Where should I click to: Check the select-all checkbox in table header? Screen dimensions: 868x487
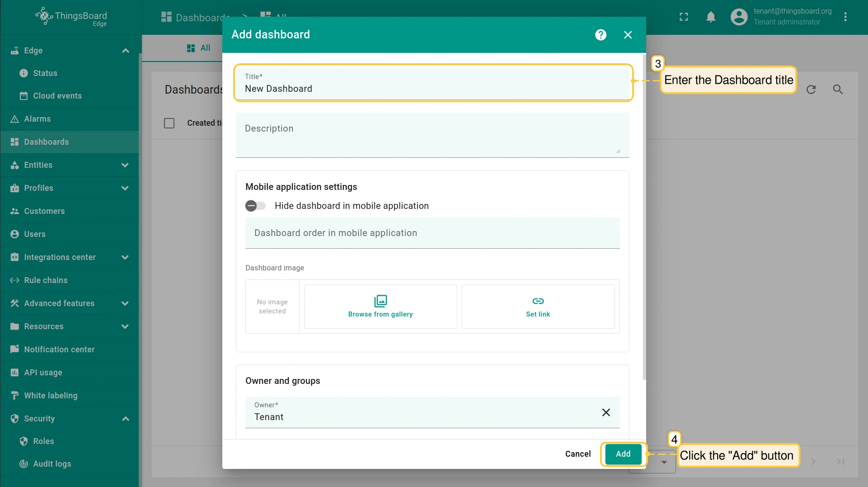(x=169, y=123)
